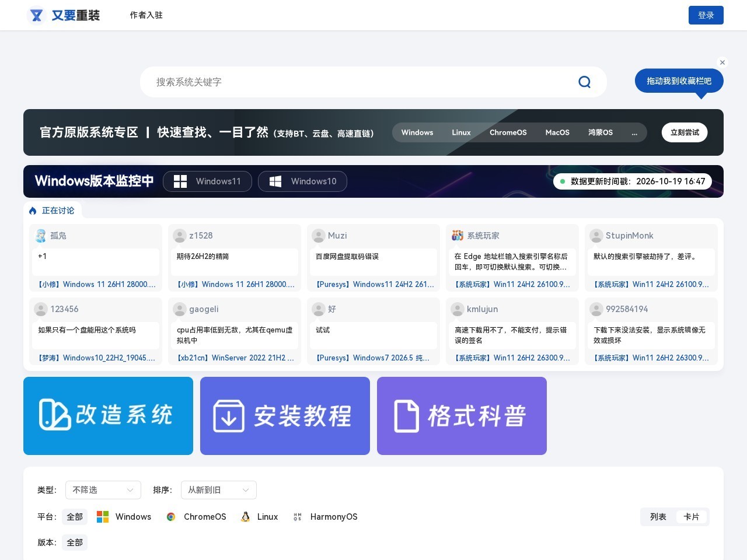
Task: Open the 安装教程 banner
Action: (285, 416)
